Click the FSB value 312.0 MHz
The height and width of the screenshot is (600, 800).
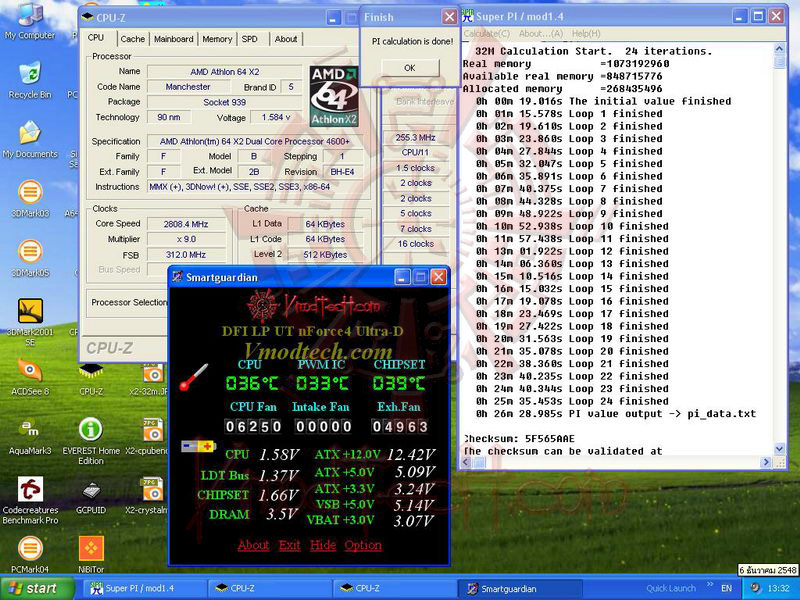point(186,254)
